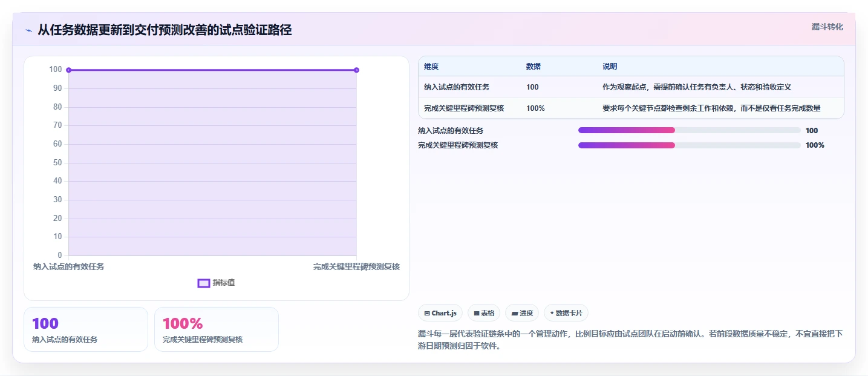The width and height of the screenshot is (868, 376).
Task: Click description starting 要求每个关键节点
Action: click(x=711, y=108)
